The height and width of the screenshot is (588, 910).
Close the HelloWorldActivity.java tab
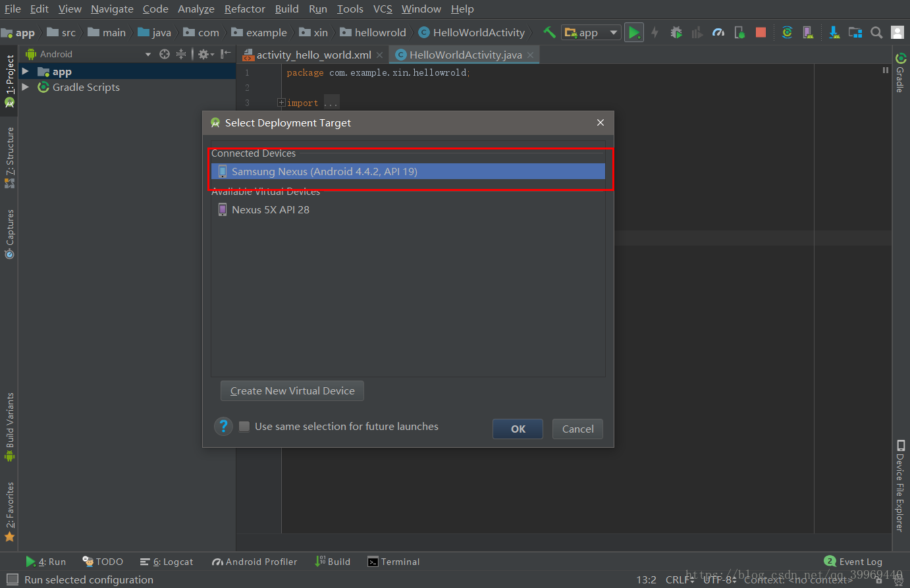[x=531, y=55]
